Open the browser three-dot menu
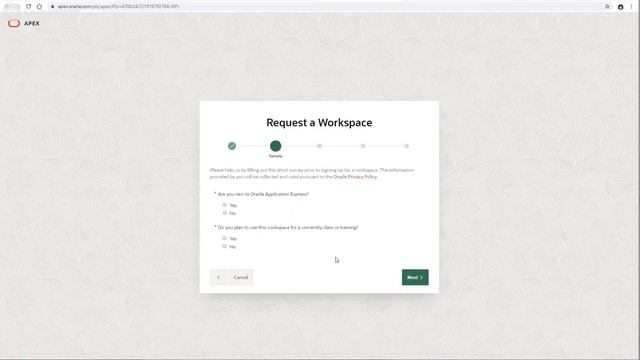 (631, 7)
